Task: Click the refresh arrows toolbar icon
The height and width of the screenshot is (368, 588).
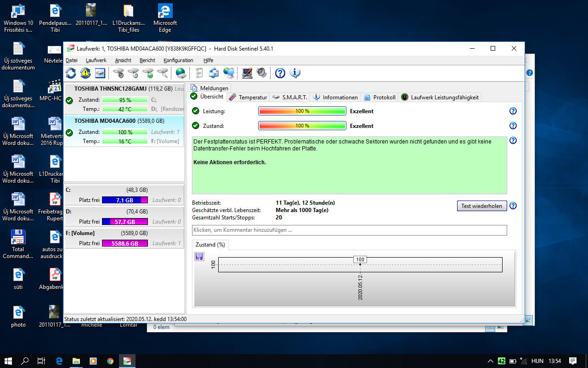Action: pos(71,73)
